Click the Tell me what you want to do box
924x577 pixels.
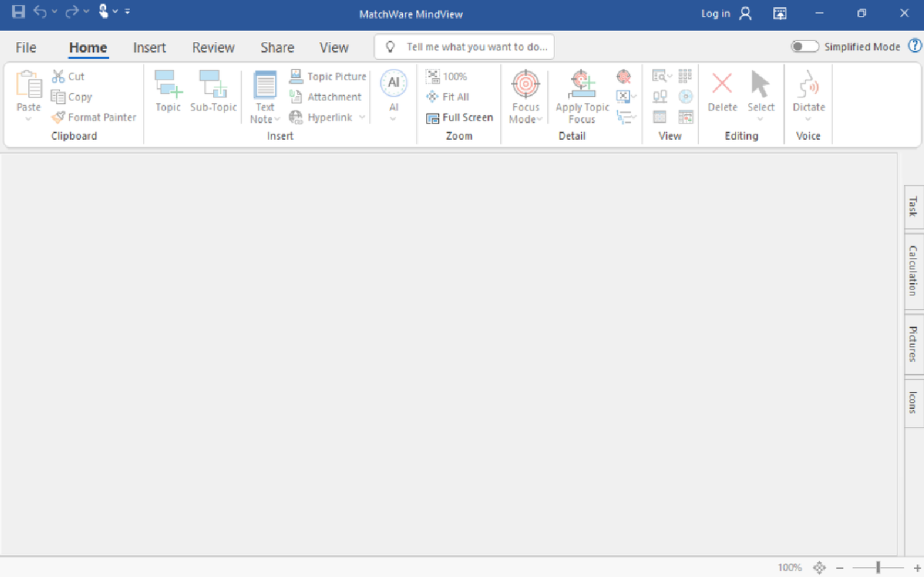coord(464,47)
